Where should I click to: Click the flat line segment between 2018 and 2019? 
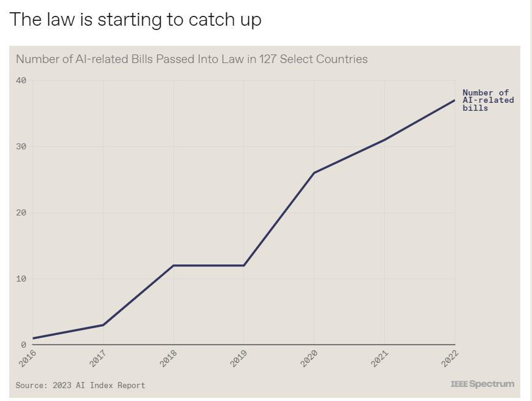pos(208,266)
